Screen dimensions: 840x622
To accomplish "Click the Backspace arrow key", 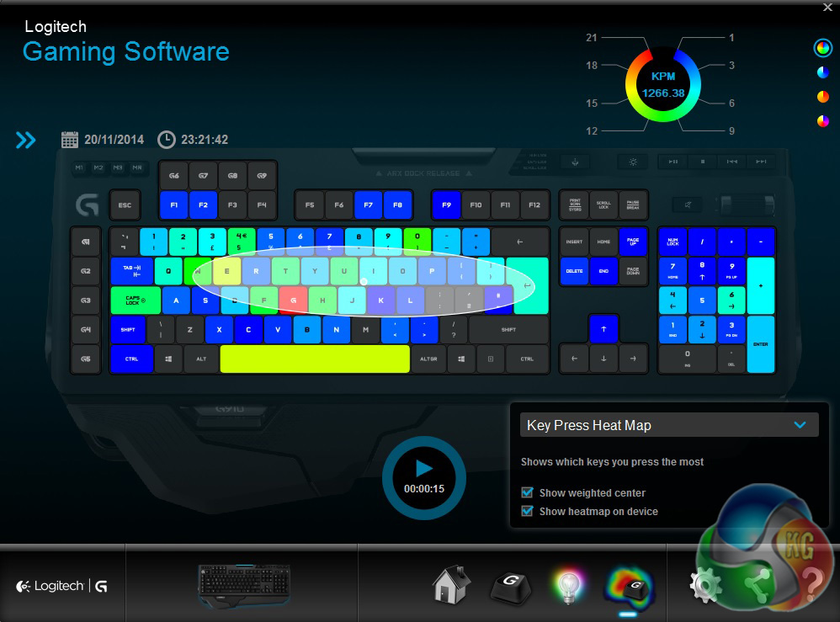I will point(519,242).
